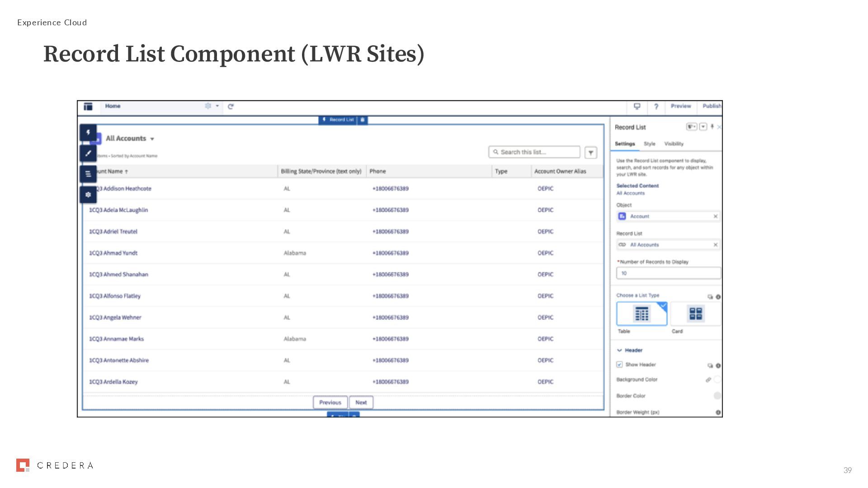Open the Theme paintbrush panel
This screenshot has width=868, height=488.
pyautogui.click(x=88, y=153)
